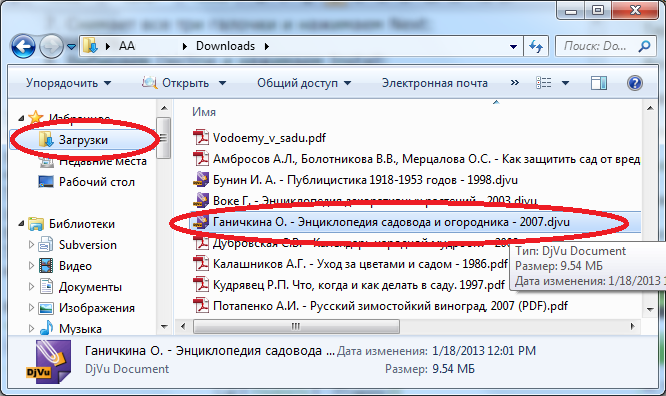666x396 pixels.
Task: Click Электронная почта toolbar item
Action: [435, 83]
